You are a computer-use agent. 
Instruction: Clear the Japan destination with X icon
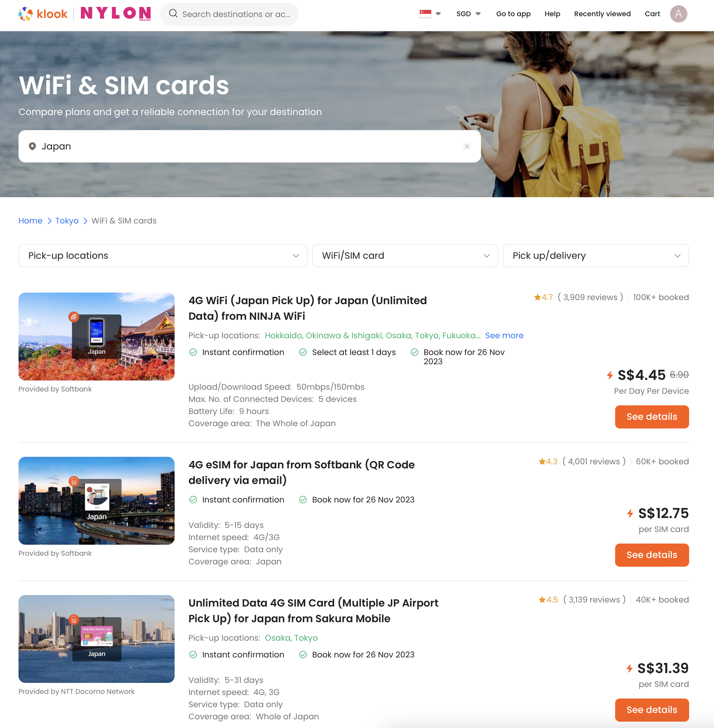click(467, 146)
